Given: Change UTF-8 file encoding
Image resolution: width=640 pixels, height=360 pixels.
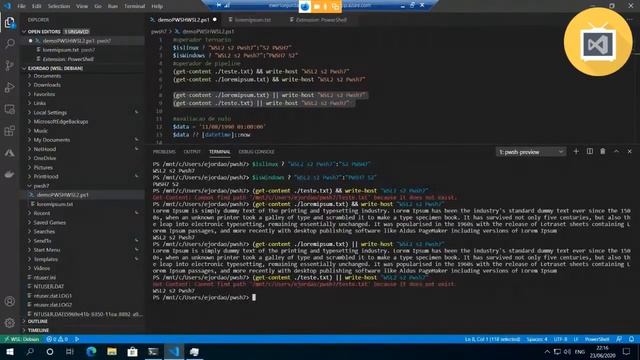Looking at the screenshot, I should (560, 339).
